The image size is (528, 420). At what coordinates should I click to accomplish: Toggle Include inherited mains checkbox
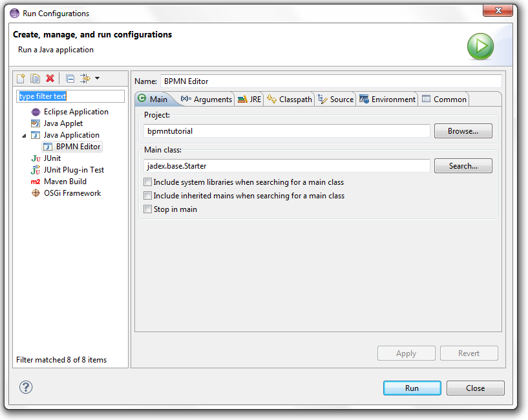tap(148, 196)
